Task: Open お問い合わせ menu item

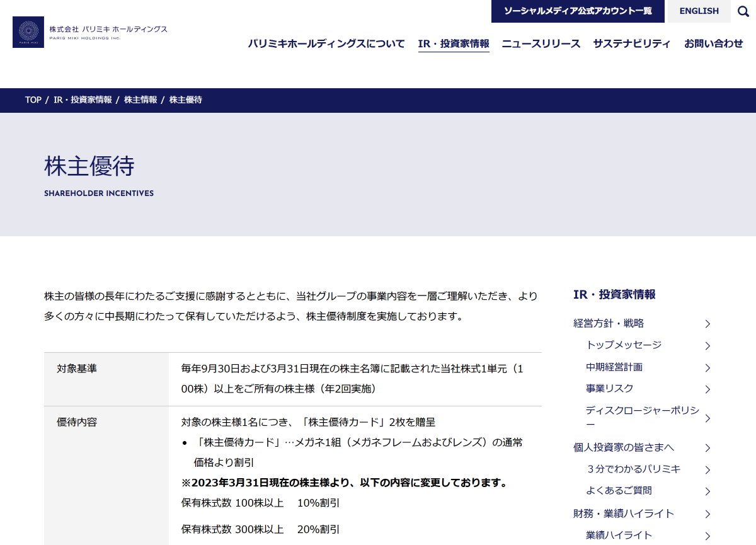Action: click(x=714, y=44)
